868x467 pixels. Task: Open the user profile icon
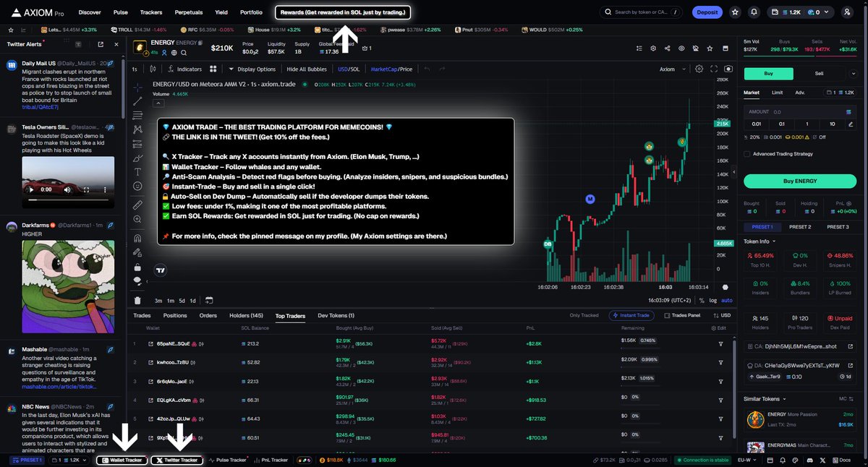848,12
